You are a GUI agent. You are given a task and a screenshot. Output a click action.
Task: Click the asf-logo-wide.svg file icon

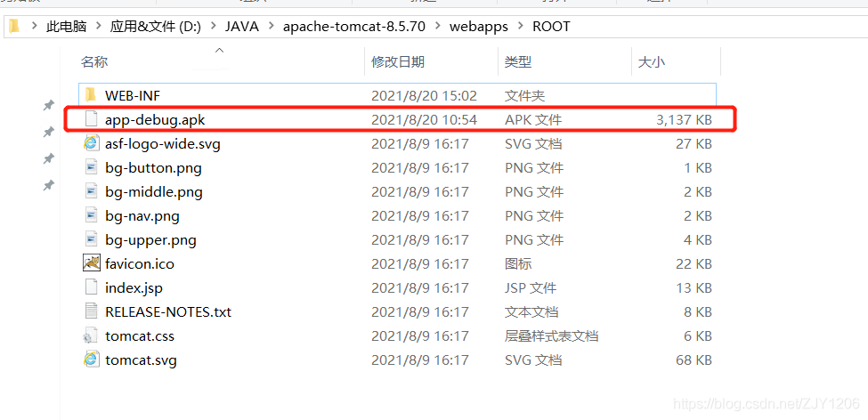(x=91, y=143)
